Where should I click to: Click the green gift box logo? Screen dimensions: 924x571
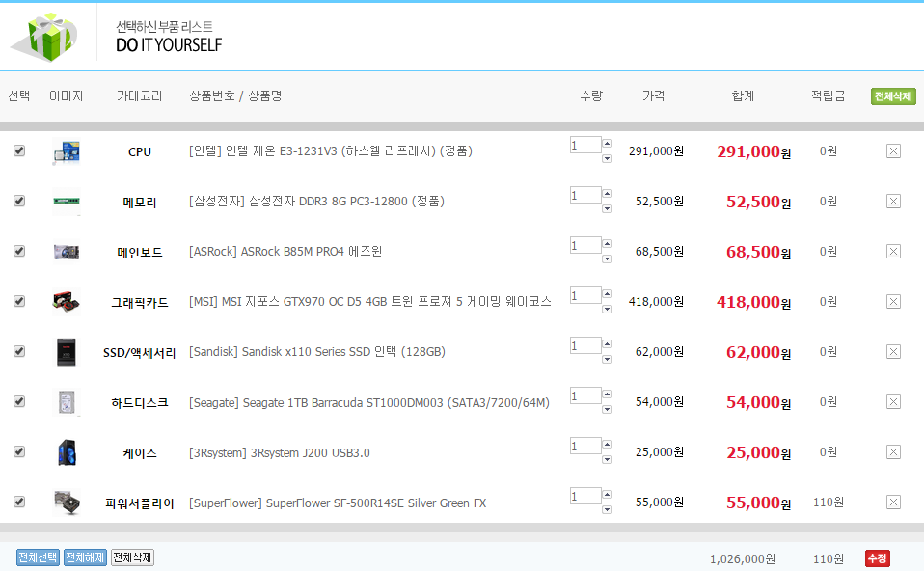(x=46, y=37)
